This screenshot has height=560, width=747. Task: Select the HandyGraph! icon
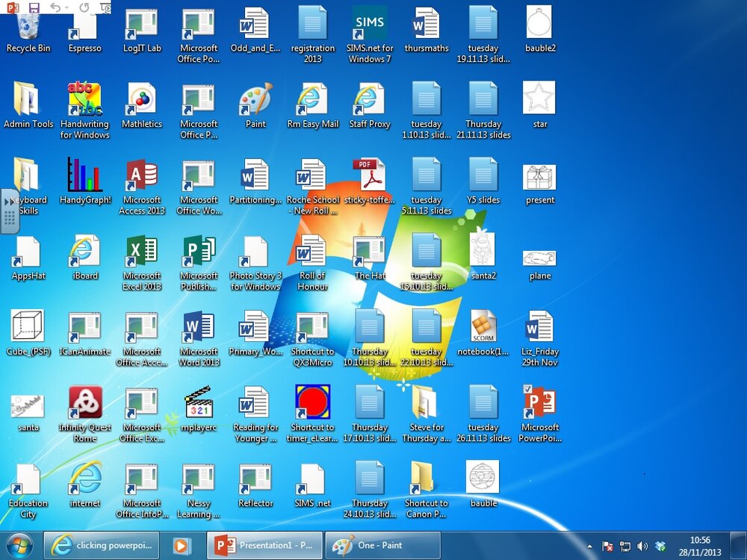pyautogui.click(x=84, y=174)
